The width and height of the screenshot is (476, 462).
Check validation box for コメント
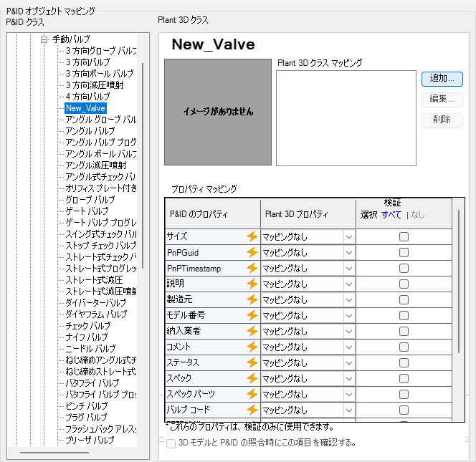point(404,347)
